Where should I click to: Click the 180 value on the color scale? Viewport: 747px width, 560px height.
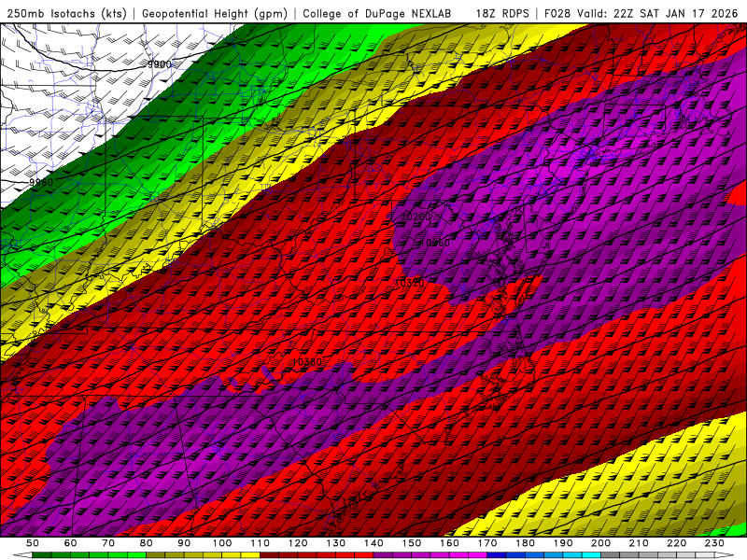525,543
